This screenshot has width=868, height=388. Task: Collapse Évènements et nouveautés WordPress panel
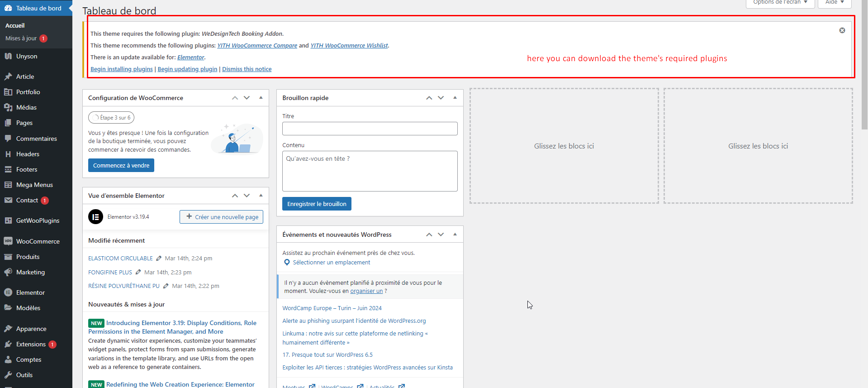tap(455, 235)
